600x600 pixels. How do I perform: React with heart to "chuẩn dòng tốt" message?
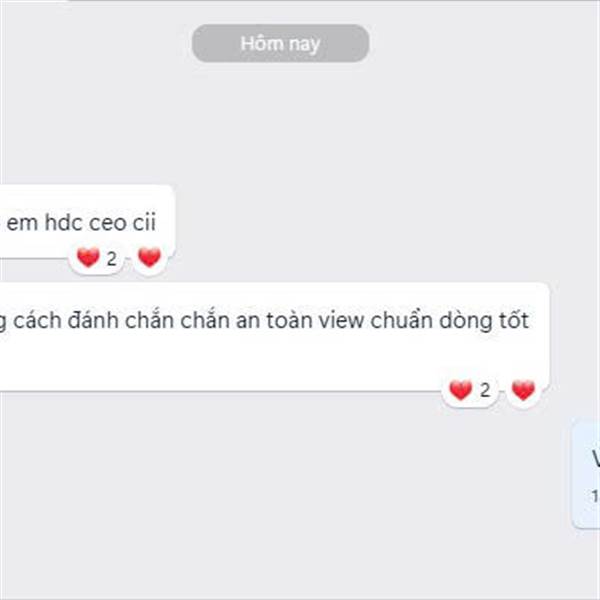[523, 391]
